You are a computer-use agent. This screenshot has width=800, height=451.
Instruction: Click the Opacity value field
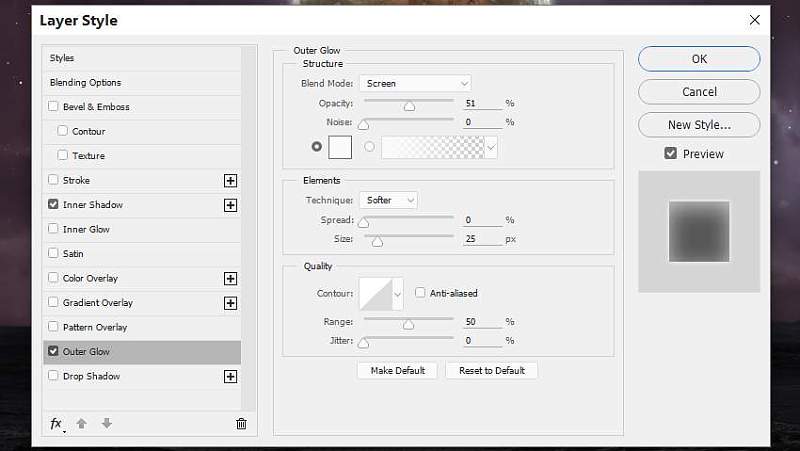(x=483, y=103)
